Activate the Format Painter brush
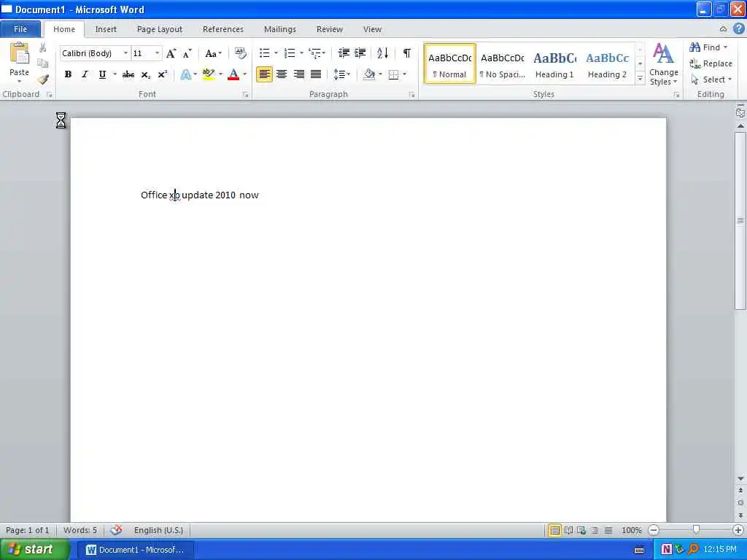This screenshot has width=747, height=560. 43,79
